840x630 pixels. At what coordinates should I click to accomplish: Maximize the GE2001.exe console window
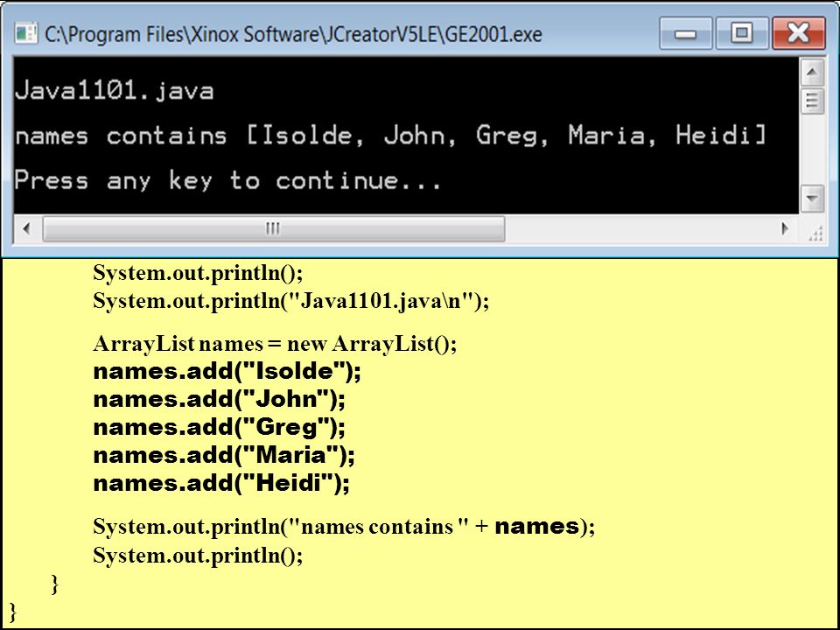[x=742, y=33]
